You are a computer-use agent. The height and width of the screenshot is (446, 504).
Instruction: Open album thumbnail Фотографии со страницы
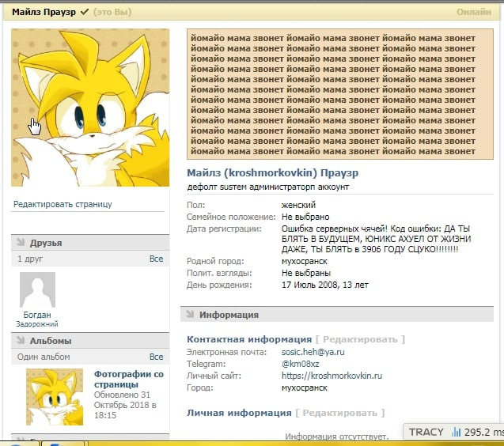tap(55, 397)
